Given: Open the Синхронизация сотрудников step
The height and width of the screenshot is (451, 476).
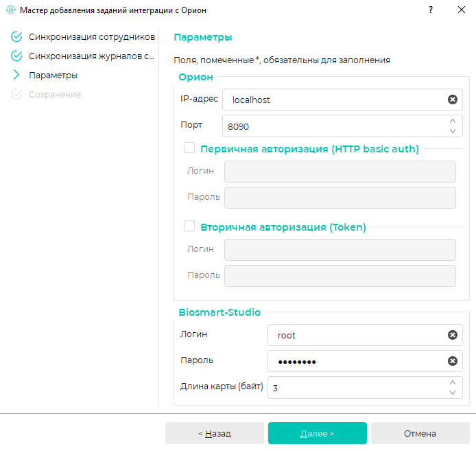Looking at the screenshot, I should [x=92, y=37].
